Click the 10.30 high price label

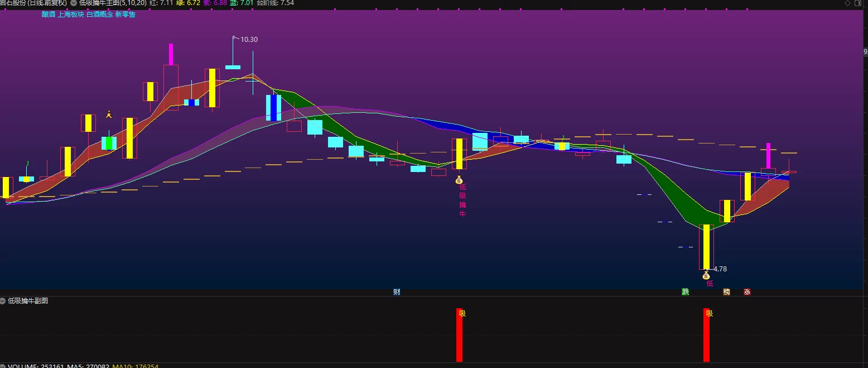click(x=249, y=40)
